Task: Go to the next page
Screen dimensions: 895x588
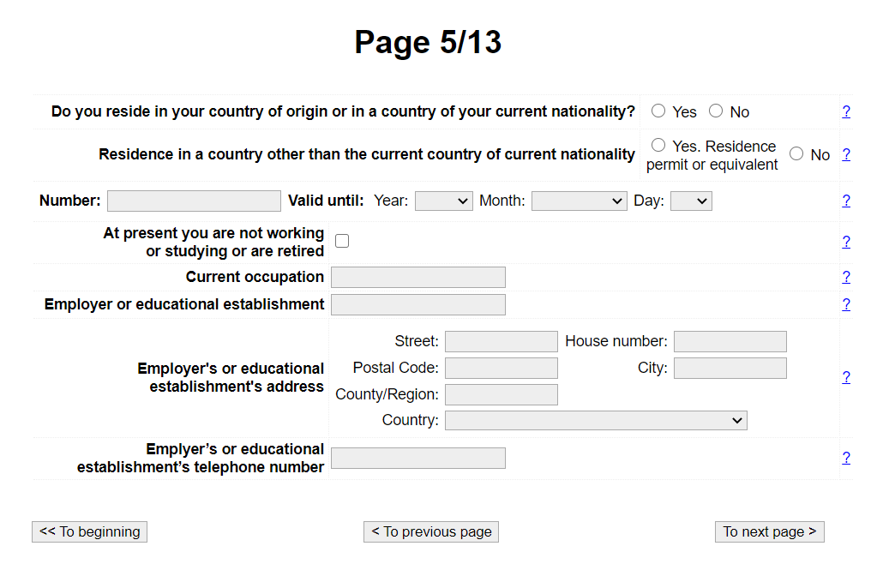Action: (770, 532)
